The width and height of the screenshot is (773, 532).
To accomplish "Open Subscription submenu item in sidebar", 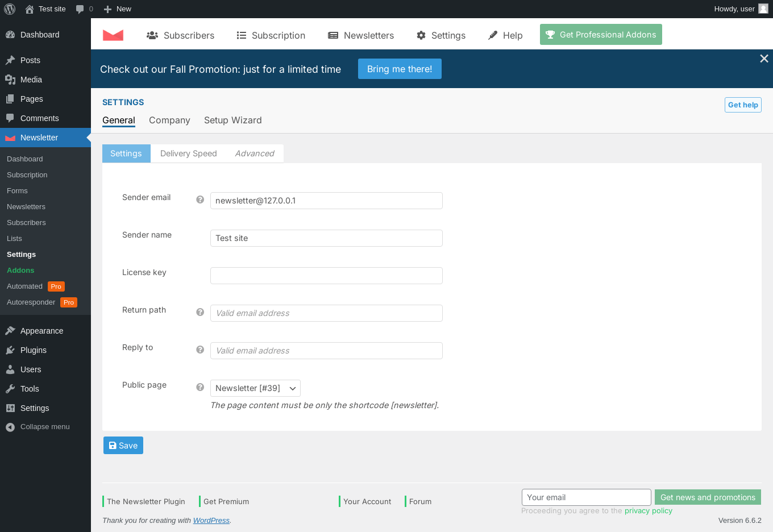I will point(45,175).
